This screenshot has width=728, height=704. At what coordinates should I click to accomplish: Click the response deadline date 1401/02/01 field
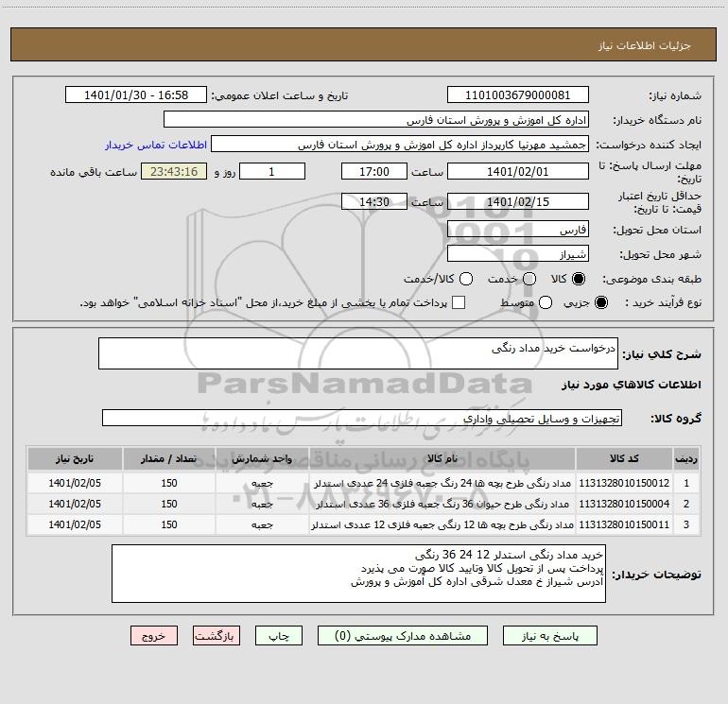coord(518,171)
